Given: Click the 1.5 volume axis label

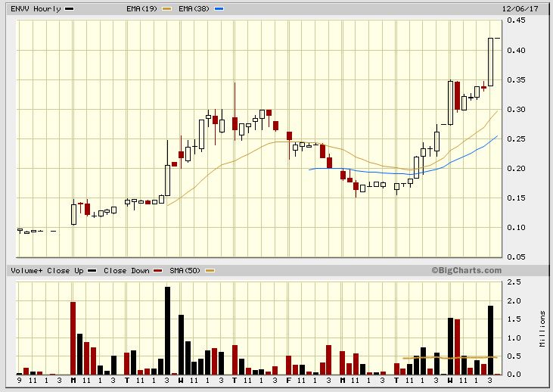Looking at the screenshot, I should click(514, 319).
